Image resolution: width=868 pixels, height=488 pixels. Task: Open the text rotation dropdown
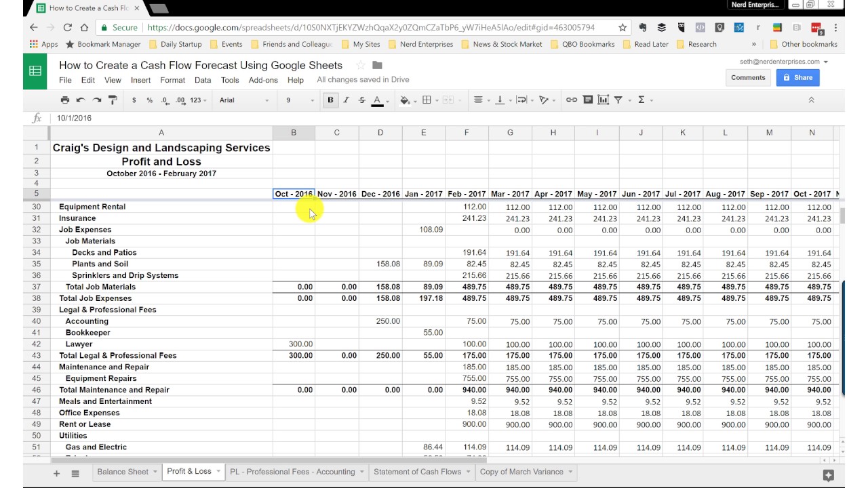[546, 100]
